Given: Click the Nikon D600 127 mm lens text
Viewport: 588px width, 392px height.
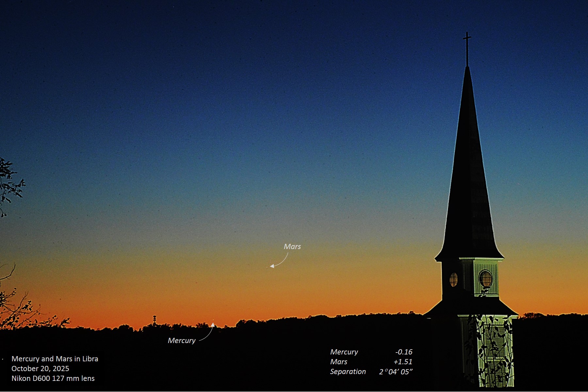Looking at the screenshot, I should click(53, 378).
